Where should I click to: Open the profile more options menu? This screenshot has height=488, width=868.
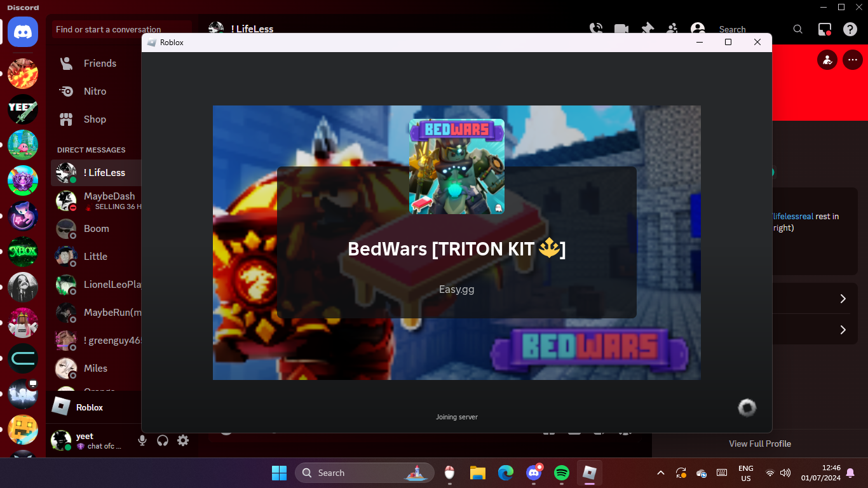coord(852,60)
